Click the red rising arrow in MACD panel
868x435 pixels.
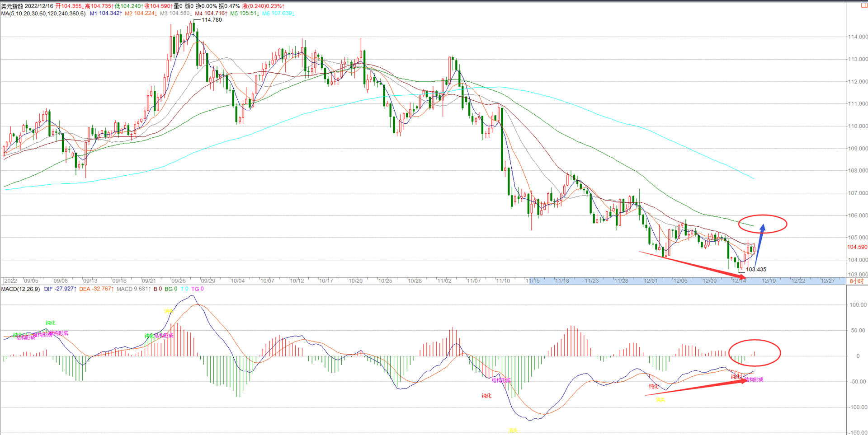point(696,388)
